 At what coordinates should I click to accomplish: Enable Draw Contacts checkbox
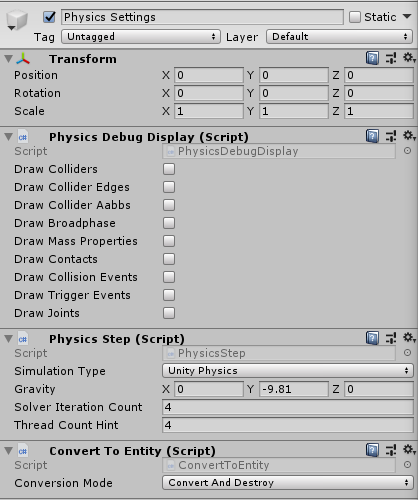[x=169, y=259]
